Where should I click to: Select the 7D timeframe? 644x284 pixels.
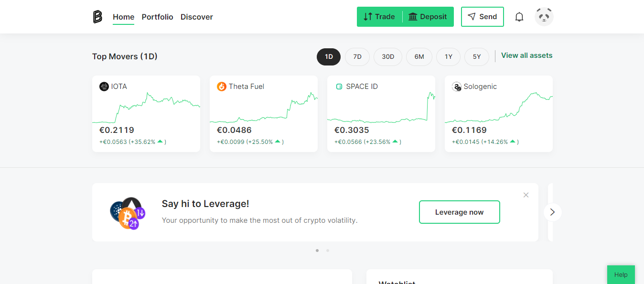pos(357,57)
